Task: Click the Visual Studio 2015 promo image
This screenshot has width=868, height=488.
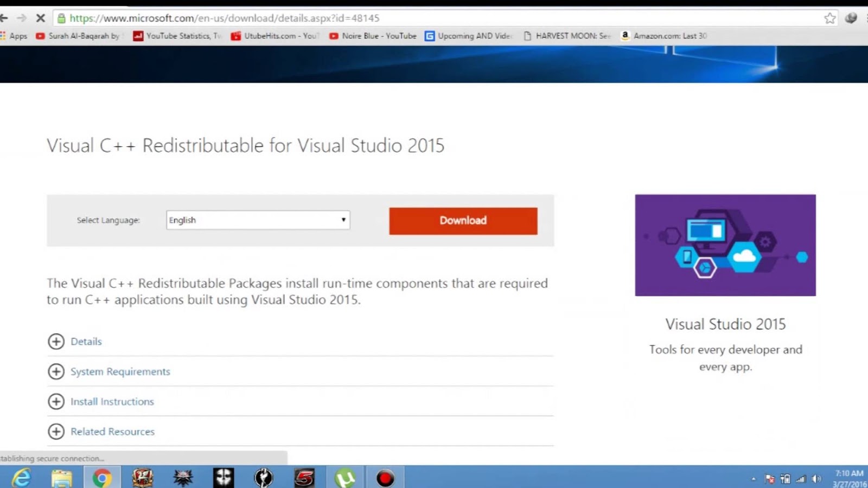Action: 725,245
